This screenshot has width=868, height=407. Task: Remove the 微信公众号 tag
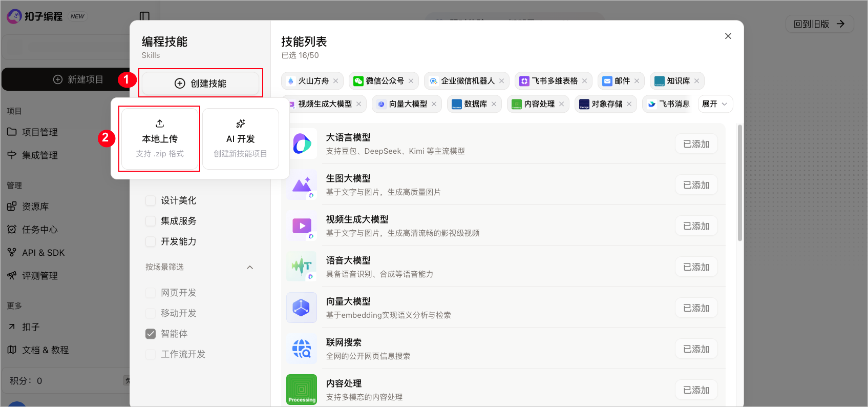click(411, 81)
